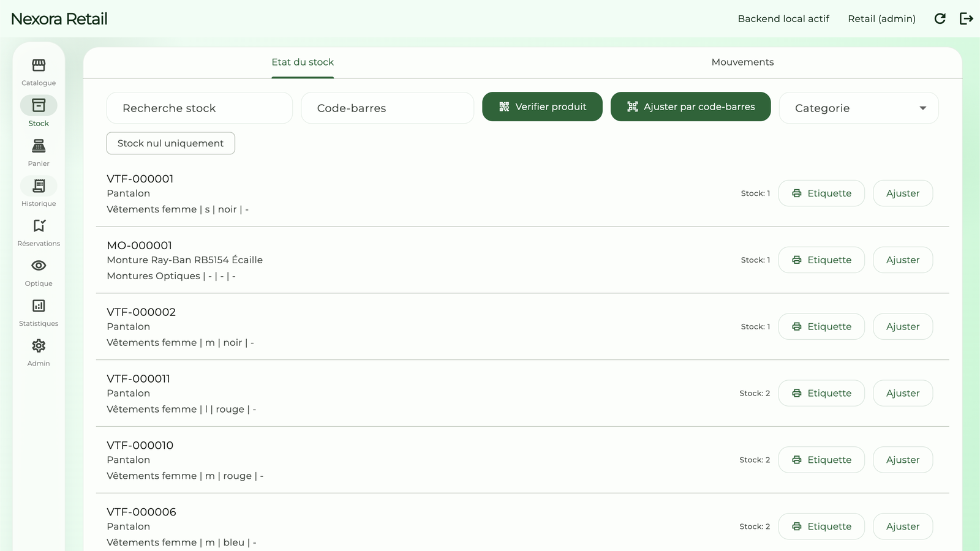Print Etiquette for VTF-000010

[x=821, y=460]
